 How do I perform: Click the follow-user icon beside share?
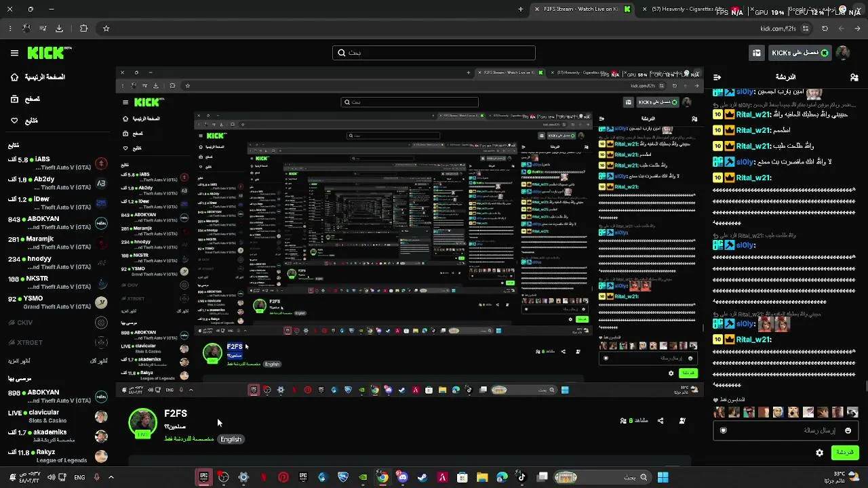(x=682, y=421)
